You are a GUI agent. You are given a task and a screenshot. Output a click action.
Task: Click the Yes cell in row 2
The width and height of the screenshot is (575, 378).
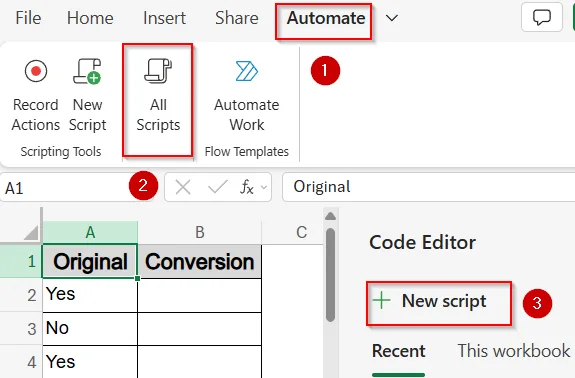(x=90, y=295)
